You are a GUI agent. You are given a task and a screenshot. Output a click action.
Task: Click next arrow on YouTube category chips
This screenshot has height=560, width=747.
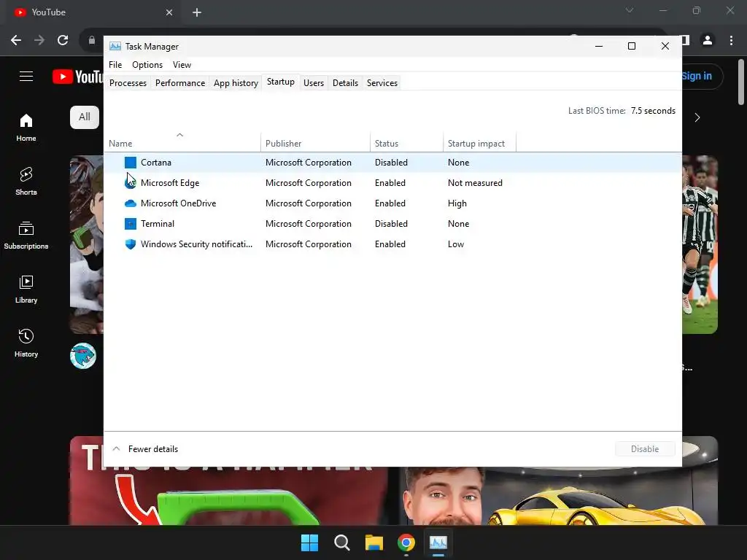tap(697, 117)
